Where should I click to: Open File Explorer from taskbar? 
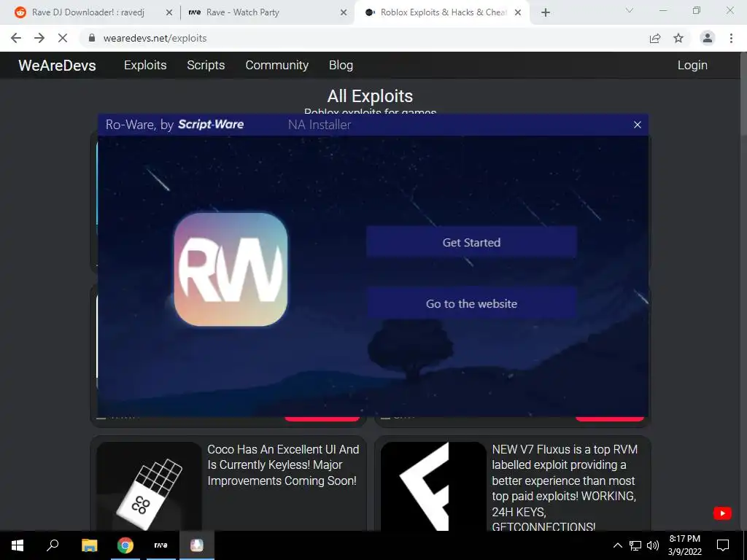[x=89, y=545]
